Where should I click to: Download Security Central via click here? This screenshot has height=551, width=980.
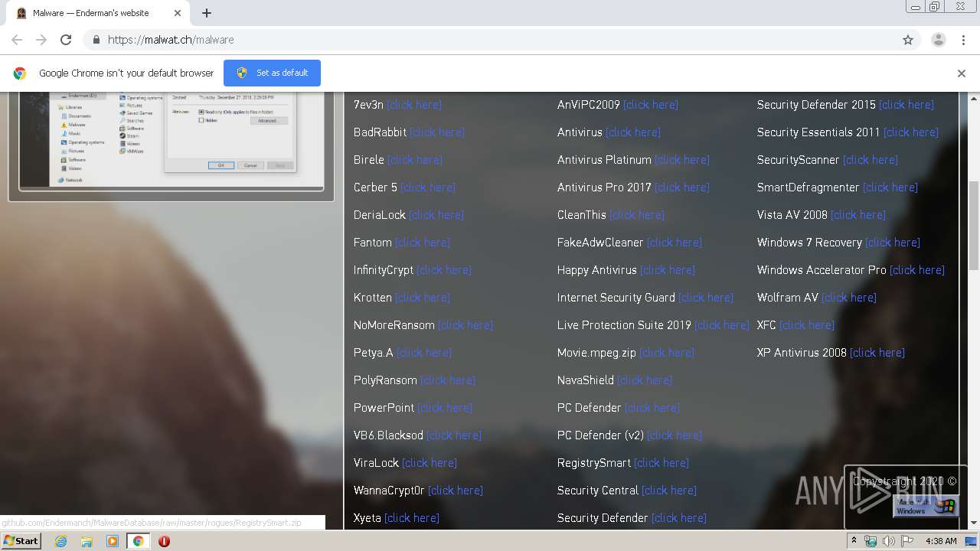(669, 491)
